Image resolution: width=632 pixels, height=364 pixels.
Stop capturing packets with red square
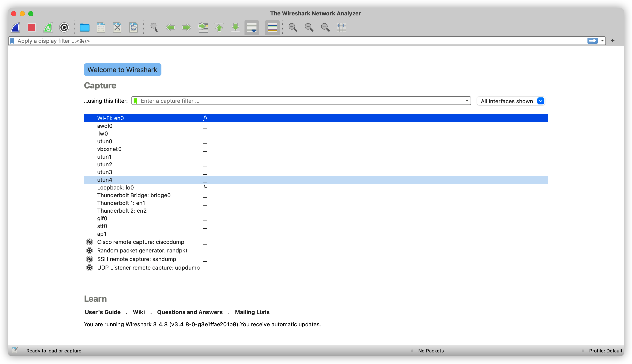(x=32, y=27)
